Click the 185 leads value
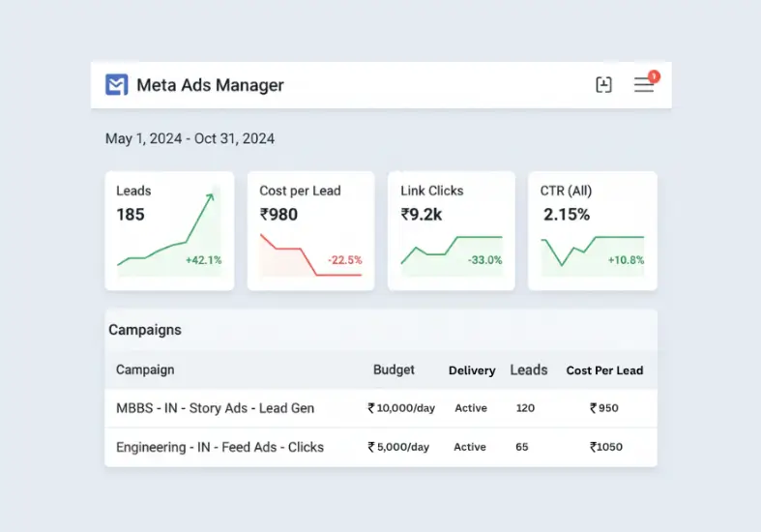This screenshot has width=761, height=532. tap(131, 214)
